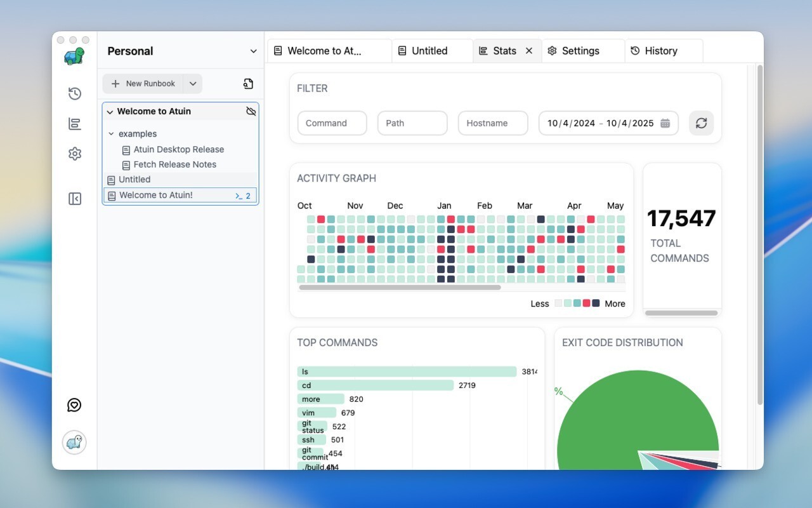
Task: Open the feedback heart chat icon
Action: (x=74, y=405)
